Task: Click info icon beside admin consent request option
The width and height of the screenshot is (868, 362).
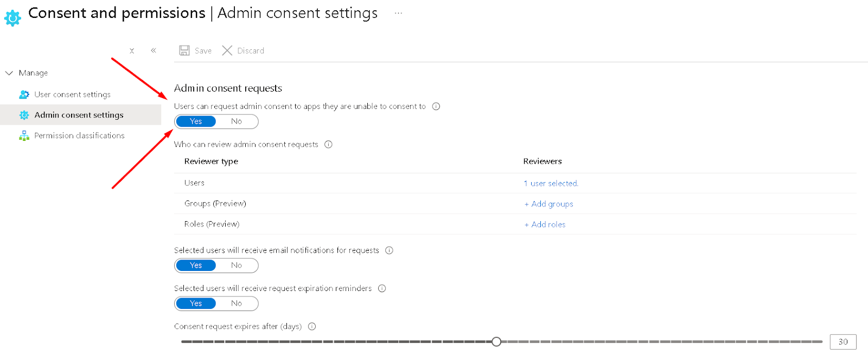Action: click(436, 106)
